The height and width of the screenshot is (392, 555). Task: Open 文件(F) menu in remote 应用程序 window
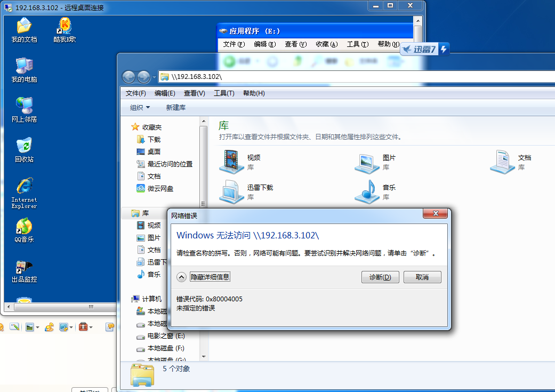click(234, 44)
